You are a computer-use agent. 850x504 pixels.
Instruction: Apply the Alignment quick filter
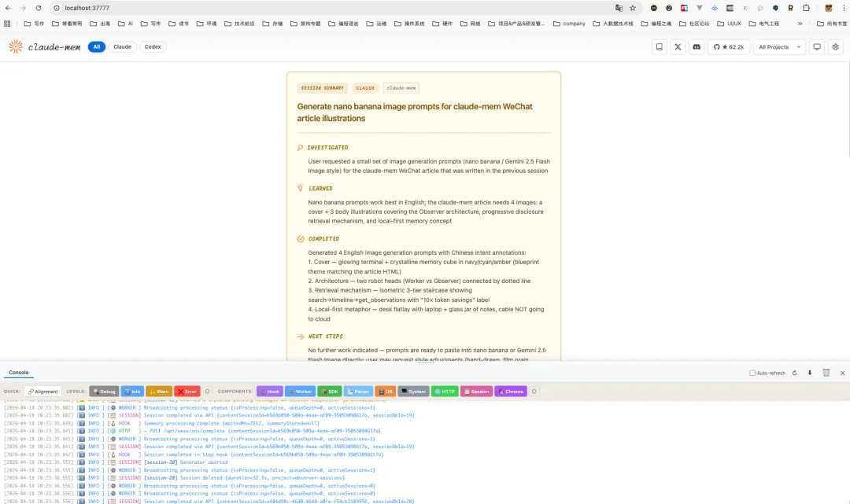point(42,392)
